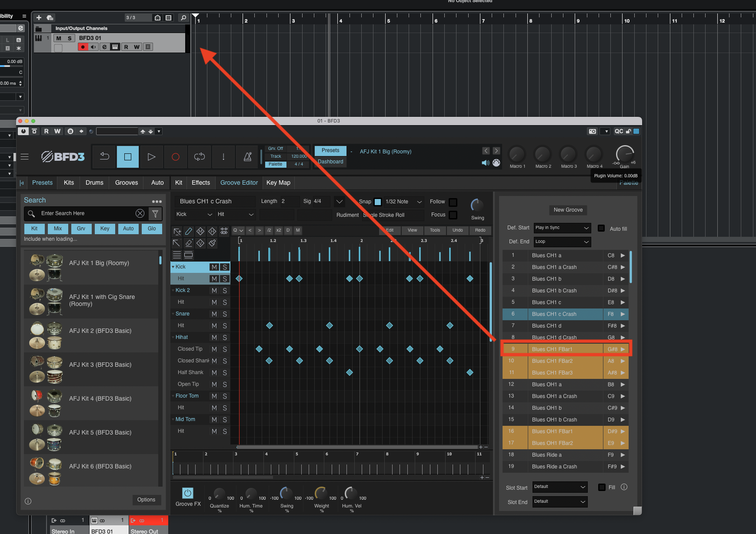Mute the Kick lane
This screenshot has height=534, width=756.
pyautogui.click(x=214, y=267)
